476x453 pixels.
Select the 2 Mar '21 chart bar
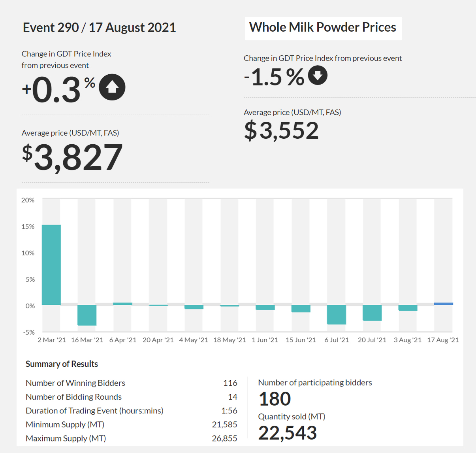[x=51, y=264]
